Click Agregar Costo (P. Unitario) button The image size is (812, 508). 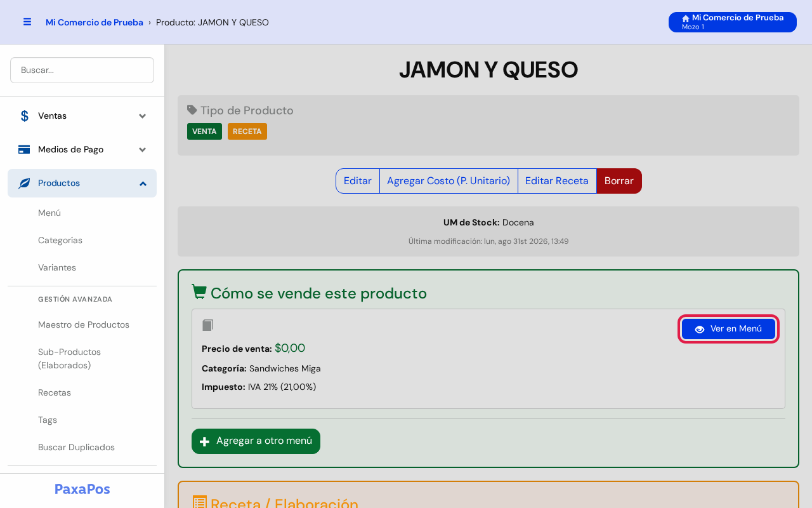(449, 181)
